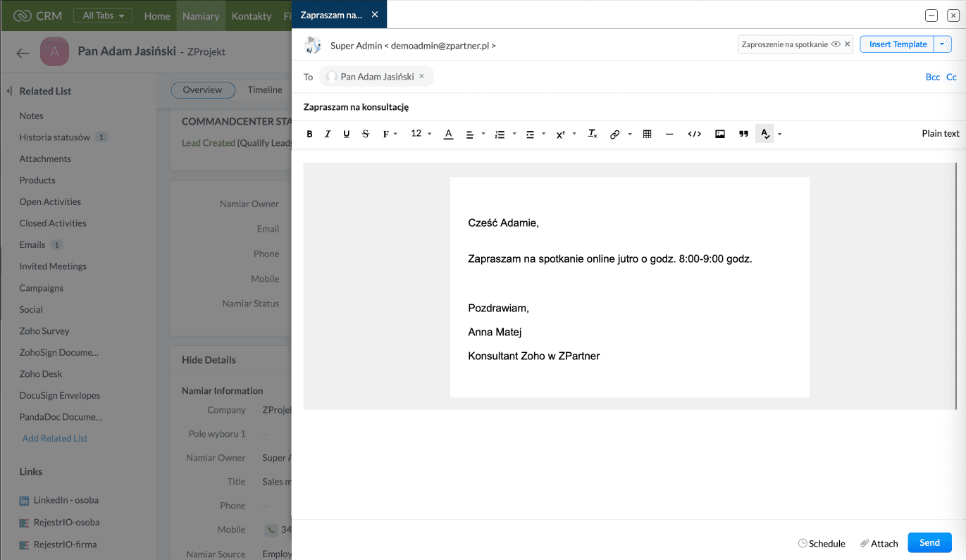Send the email
The width and height of the screenshot is (966, 560).
coord(929,542)
